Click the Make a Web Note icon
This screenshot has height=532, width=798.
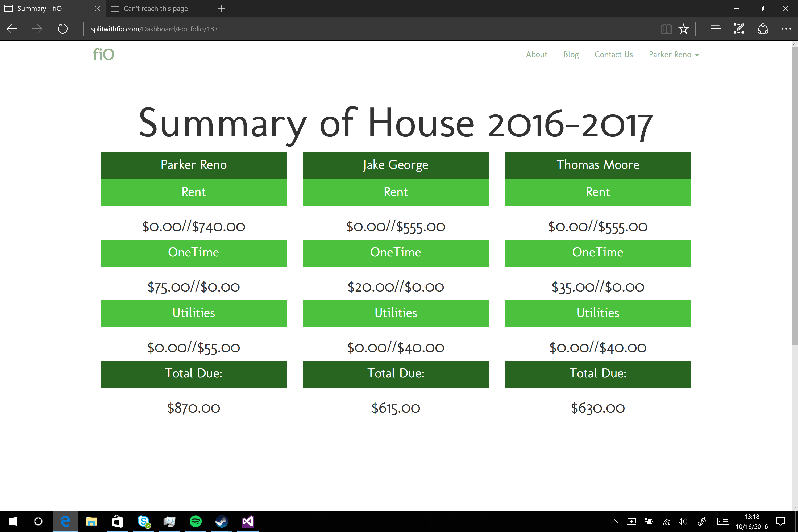click(739, 29)
